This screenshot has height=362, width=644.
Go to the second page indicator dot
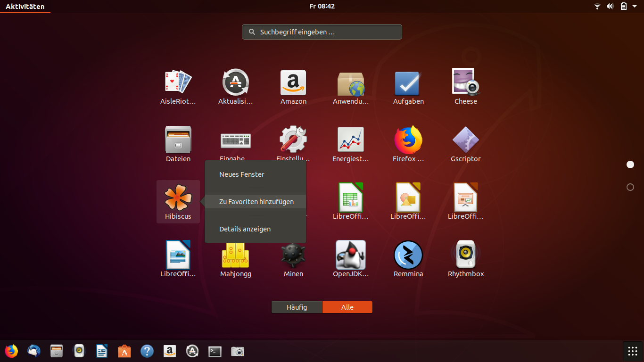click(x=630, y=187)
